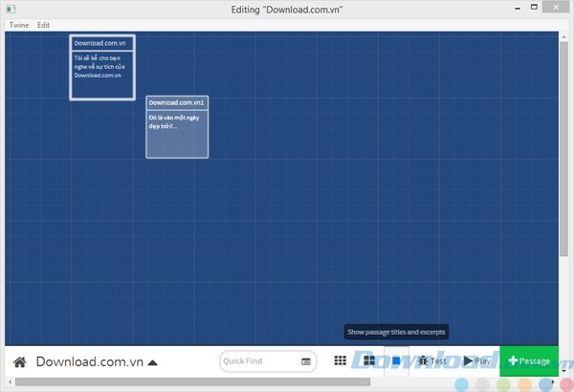
Task: Select the Download.com.vn passage card
Action: (x=102, y=67)
